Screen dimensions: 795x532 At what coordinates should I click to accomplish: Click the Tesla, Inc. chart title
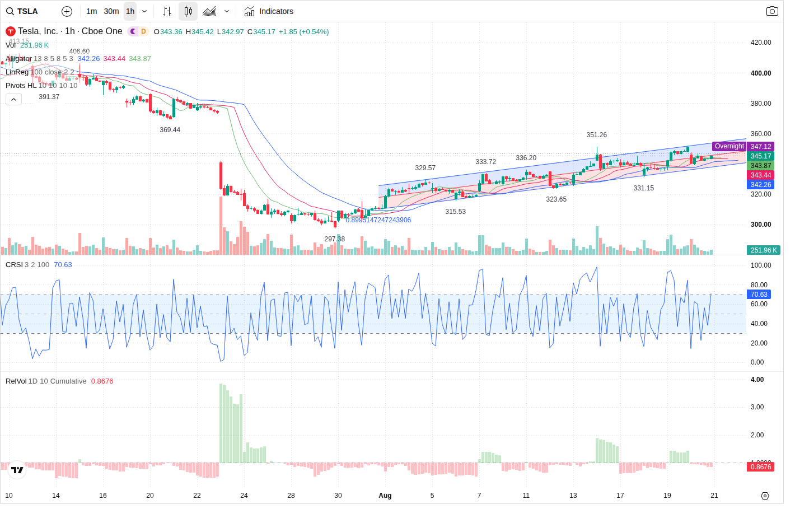tap(70, 31)
